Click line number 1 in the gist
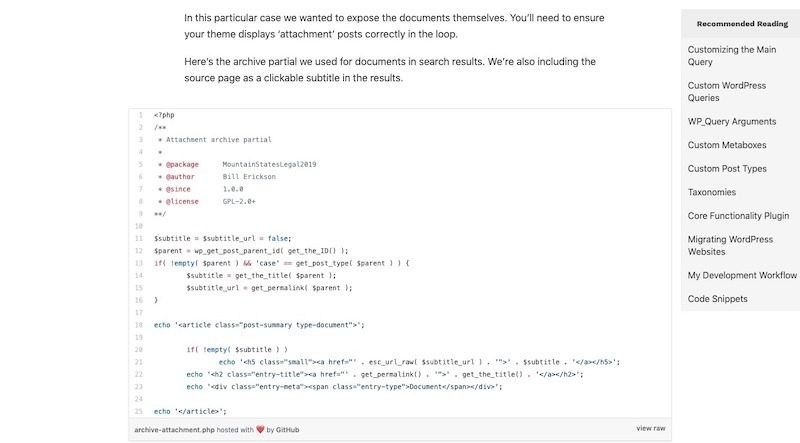The image size is (800, 443). (x=140, y=115)
